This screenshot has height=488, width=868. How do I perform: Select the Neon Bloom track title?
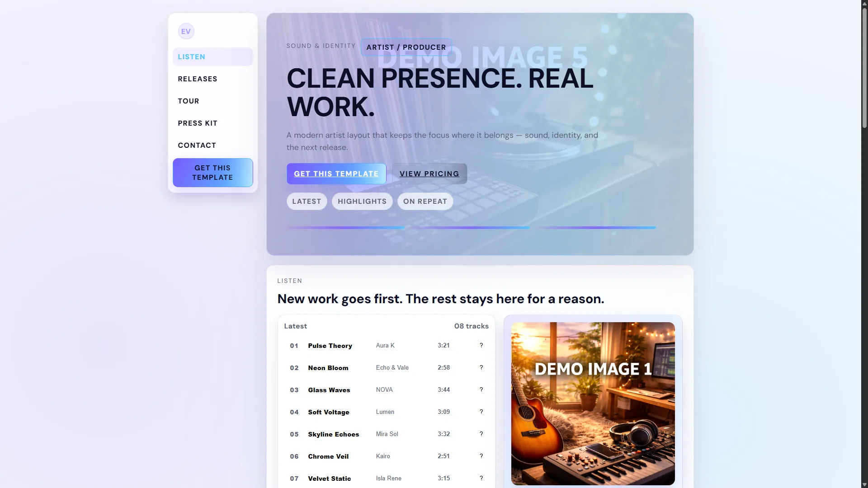tap(328, 368)
